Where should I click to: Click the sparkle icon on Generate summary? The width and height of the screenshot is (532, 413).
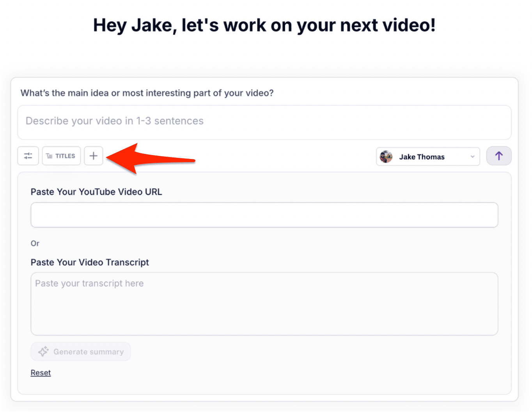click(x=43, y=351)
